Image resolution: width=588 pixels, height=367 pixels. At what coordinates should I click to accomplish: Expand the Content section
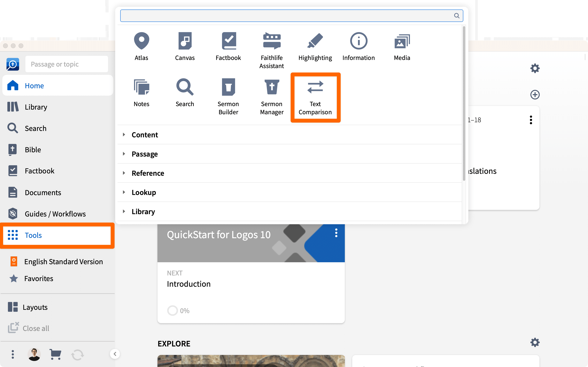pyautogui.click(x=289, y=135)
